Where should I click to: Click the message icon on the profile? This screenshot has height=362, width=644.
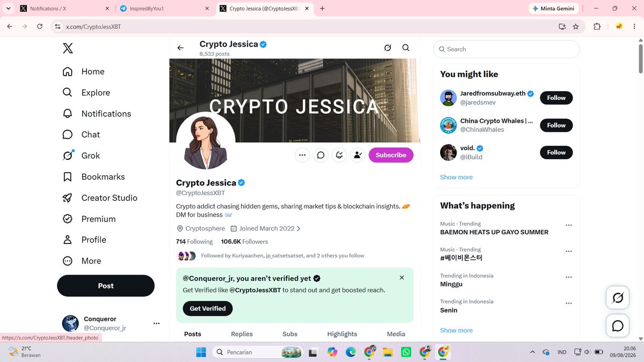[321, 155]
